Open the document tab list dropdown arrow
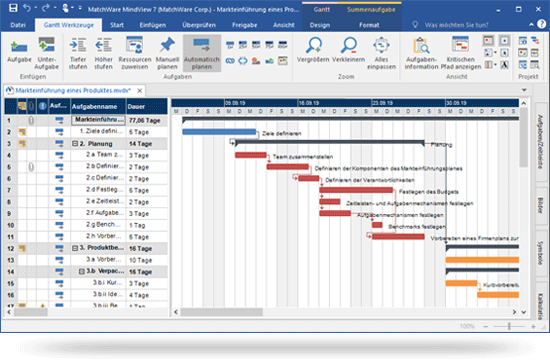The image size is (550, 363). click(x=524, y=90)
